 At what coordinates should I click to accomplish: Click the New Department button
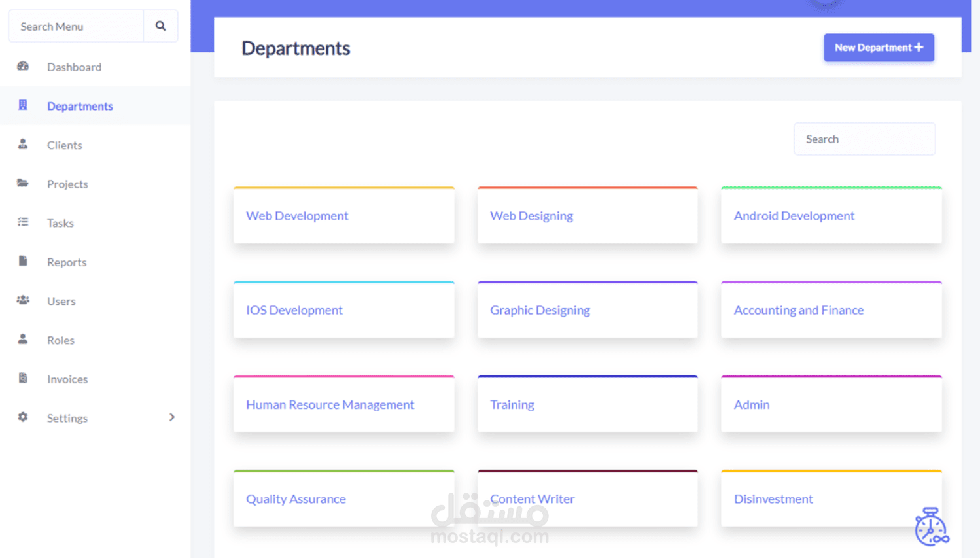point(879,48)
